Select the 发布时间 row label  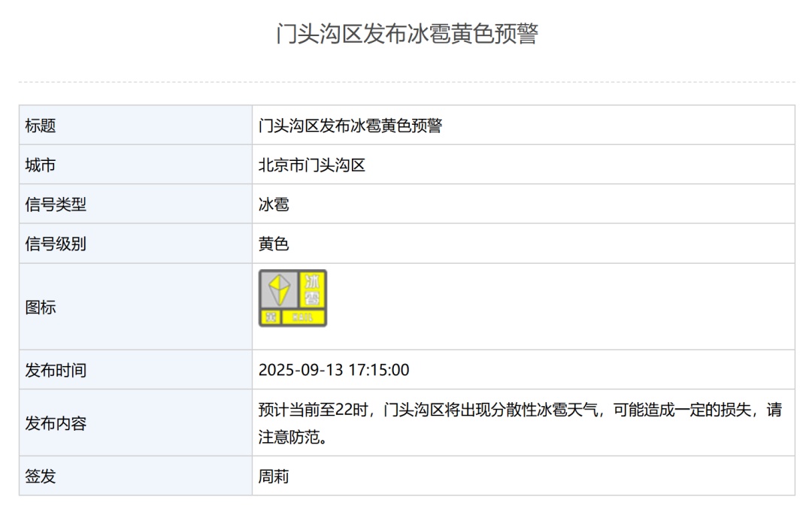56,370
